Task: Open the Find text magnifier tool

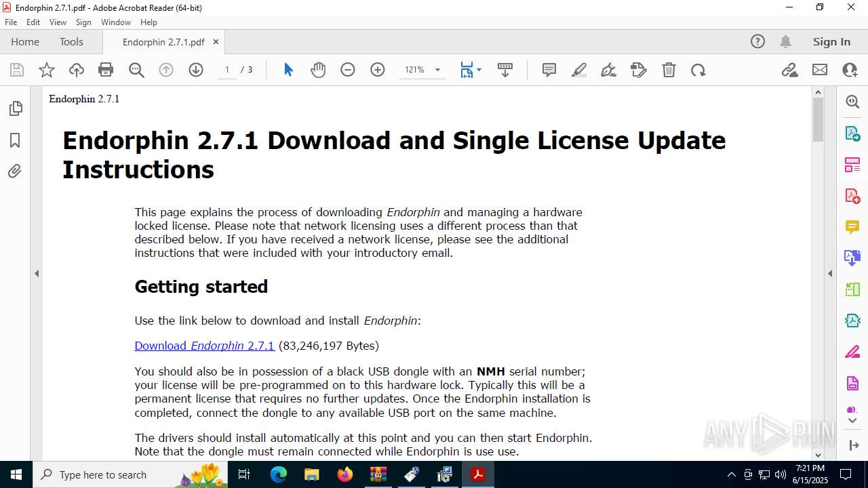Action: point(136,70)
